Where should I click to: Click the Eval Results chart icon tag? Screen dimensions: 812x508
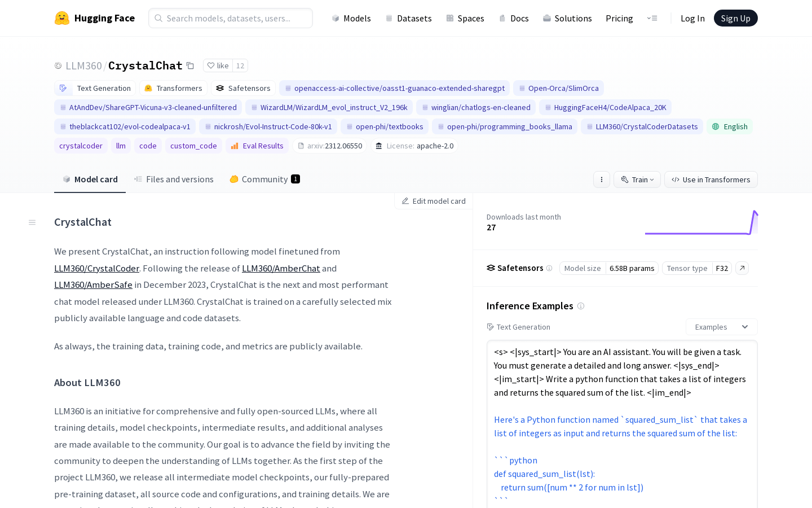click(257, 146)
